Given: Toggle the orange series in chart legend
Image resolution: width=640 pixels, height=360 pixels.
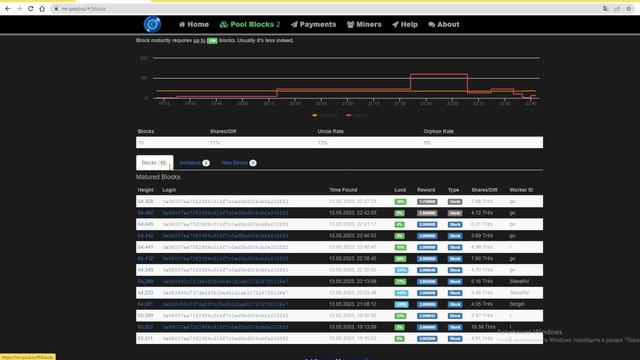Looking at the screenshot, I should coord(325,115).
